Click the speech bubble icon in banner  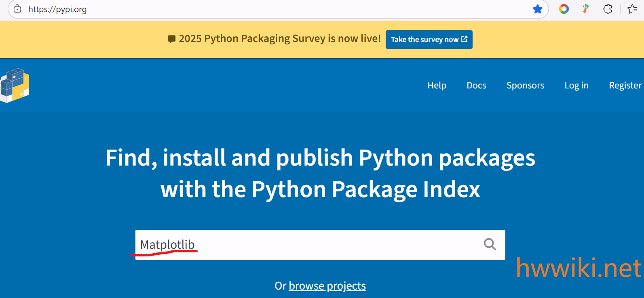pos(171,39)
